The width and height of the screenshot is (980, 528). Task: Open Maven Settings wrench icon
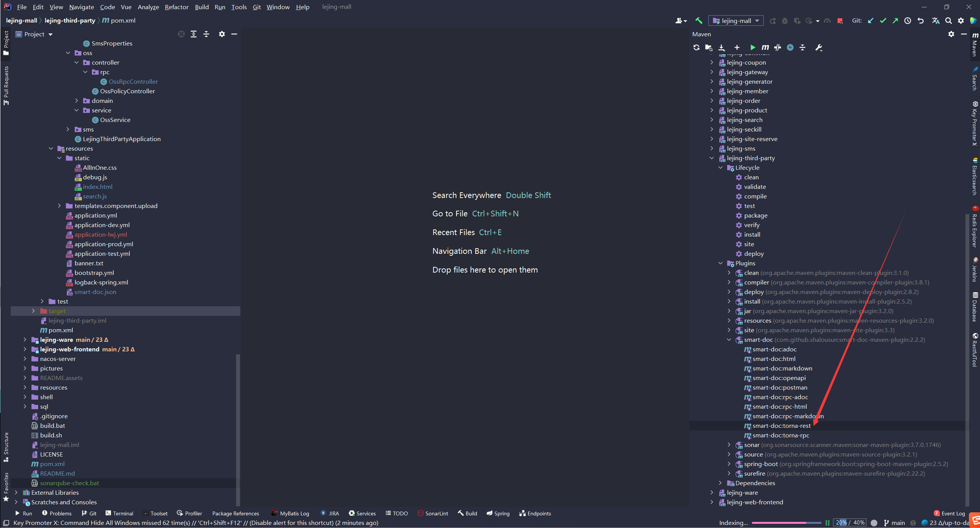pyautogui.click(x=819, y=47)
